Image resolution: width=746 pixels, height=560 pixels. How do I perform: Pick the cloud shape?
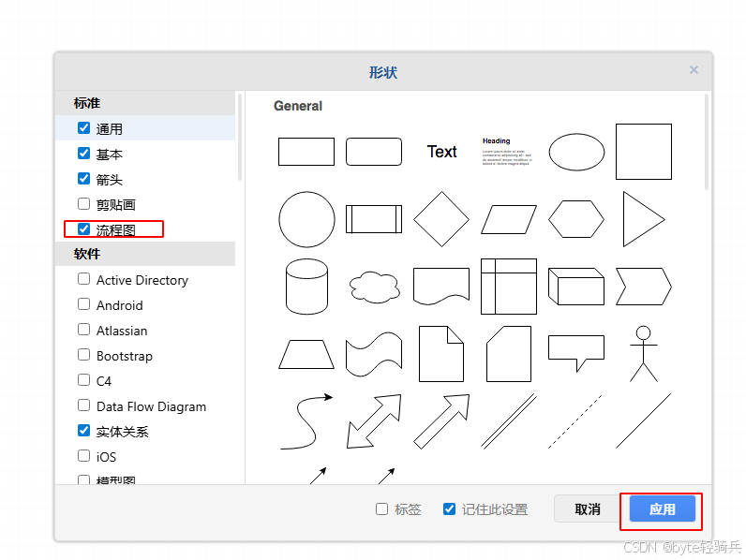[x=374, y=287]
